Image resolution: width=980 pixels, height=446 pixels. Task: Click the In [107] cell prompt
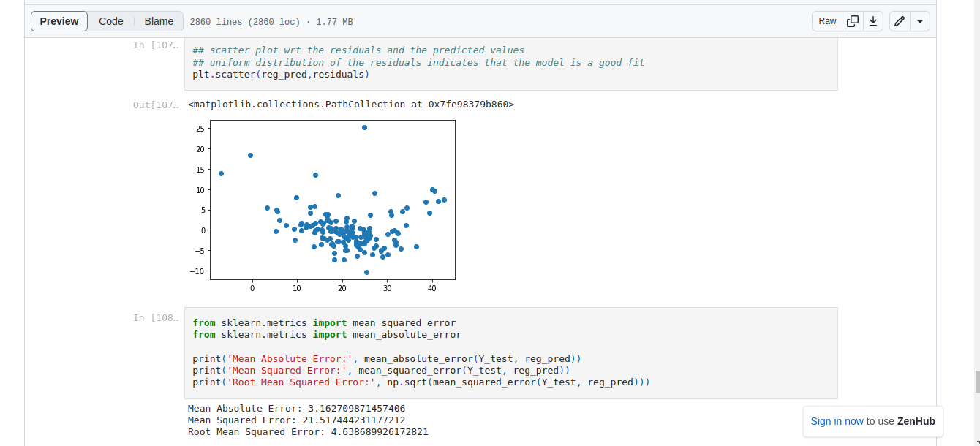156,45
